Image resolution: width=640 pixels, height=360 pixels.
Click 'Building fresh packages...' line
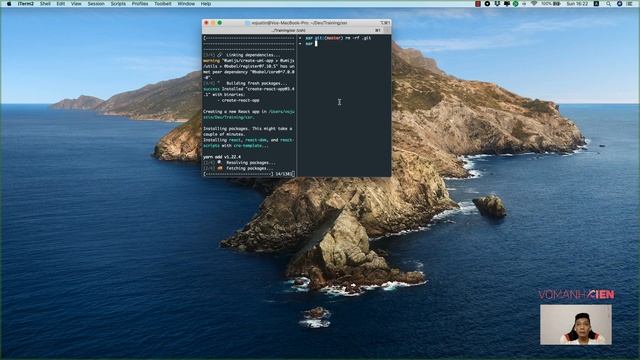point(245,83)
